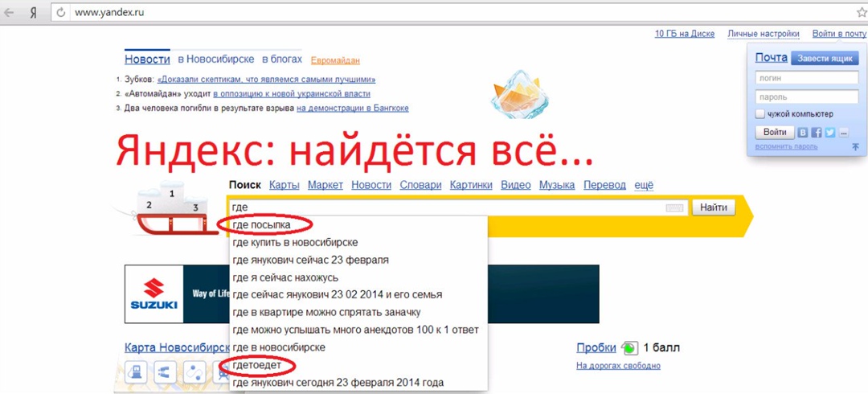Collapse the mail panel with the up arrow

pyautogui.click(x=855, y=147)
